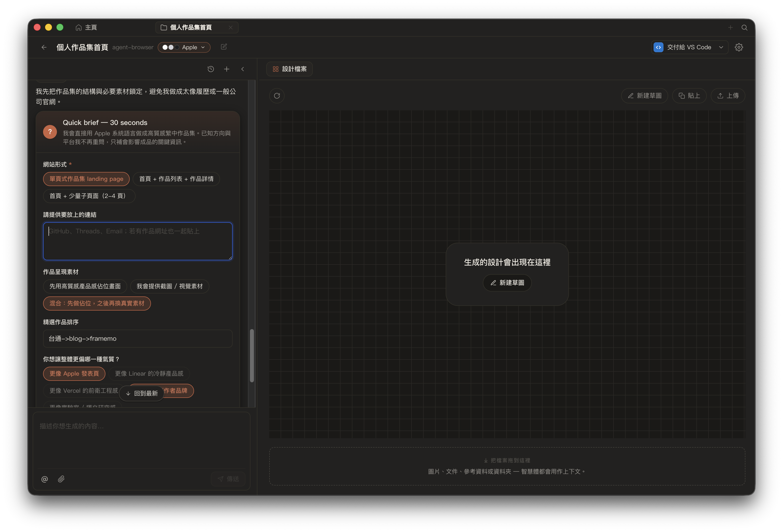Open search with the magnifier icon
This screenshot has width=783, height=532.
point(745,27)
